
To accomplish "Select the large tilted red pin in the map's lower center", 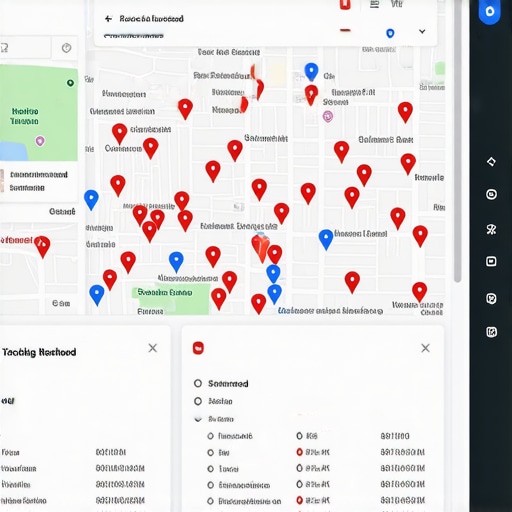I will (260, 247).
